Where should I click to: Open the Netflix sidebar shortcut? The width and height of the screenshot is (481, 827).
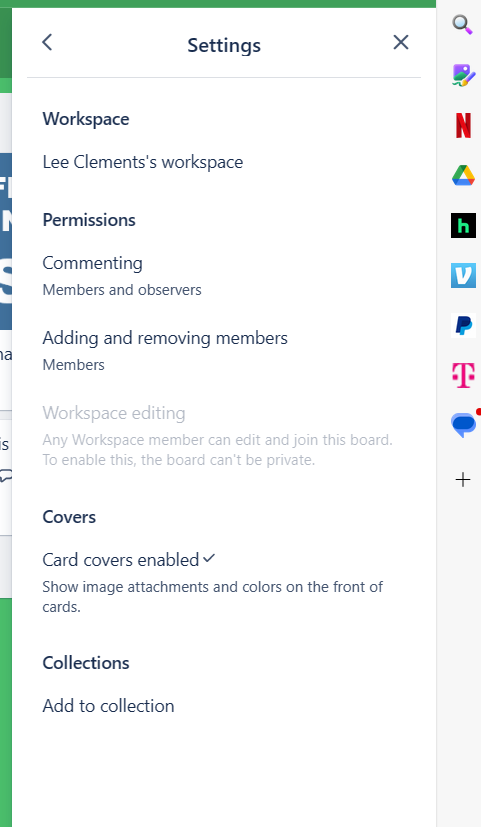[464, 126]
